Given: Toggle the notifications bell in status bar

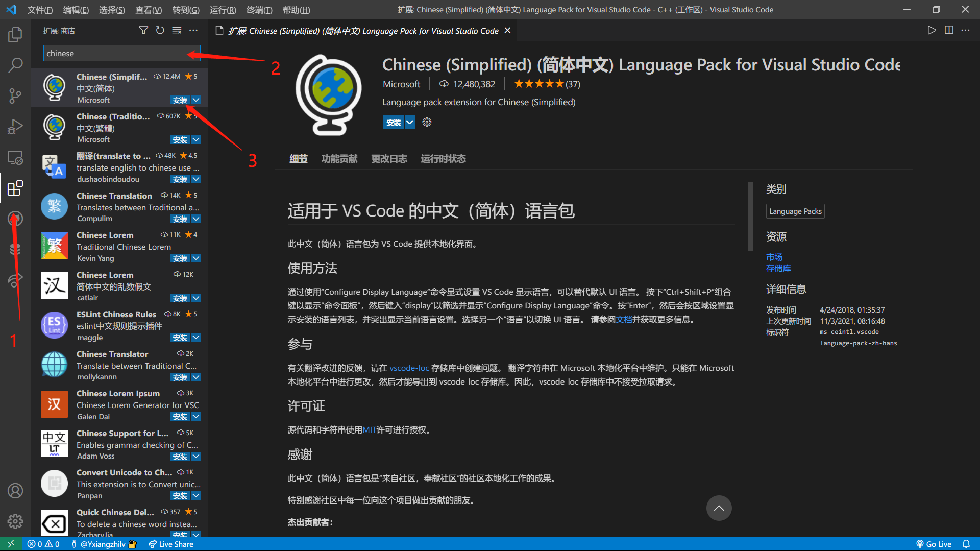Looking at the screenshot, I should tap(966, 544).
